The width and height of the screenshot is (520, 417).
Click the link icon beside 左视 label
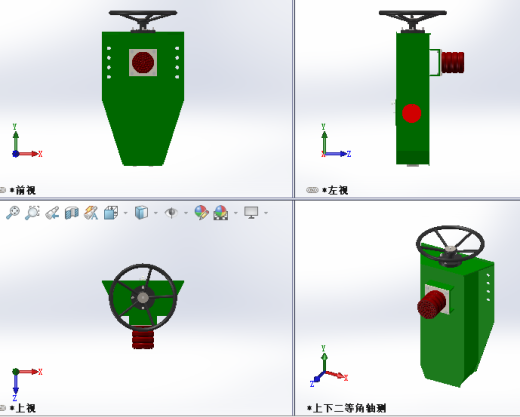point(312,190)
